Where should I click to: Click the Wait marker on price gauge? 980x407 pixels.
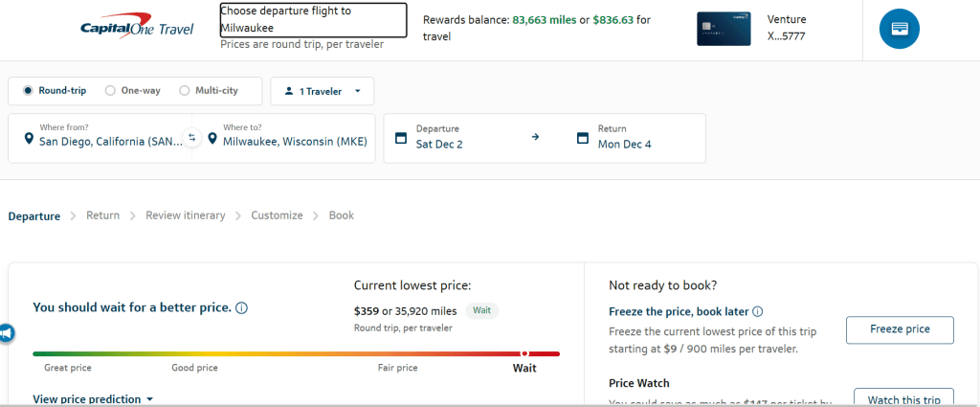(525, 354)
